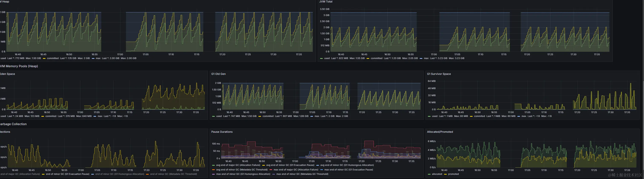
Task: Click 'Max: 1.89 GiB' value in G1 Old Gen legend
Action: click(x=301, y=116)
